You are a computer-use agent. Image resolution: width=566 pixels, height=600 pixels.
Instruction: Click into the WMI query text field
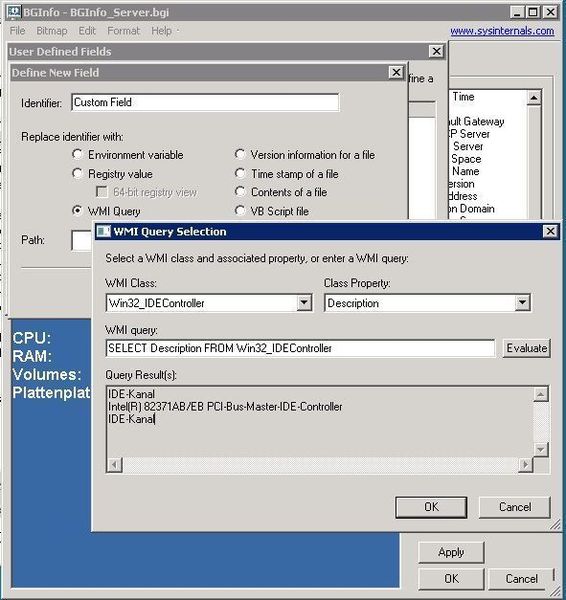click(x=300, y=348)
